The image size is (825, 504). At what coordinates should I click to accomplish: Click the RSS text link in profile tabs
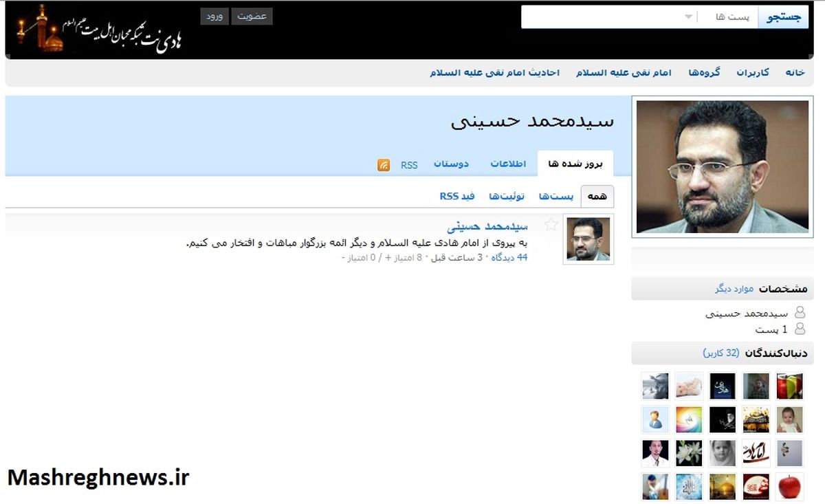point(409,165)
